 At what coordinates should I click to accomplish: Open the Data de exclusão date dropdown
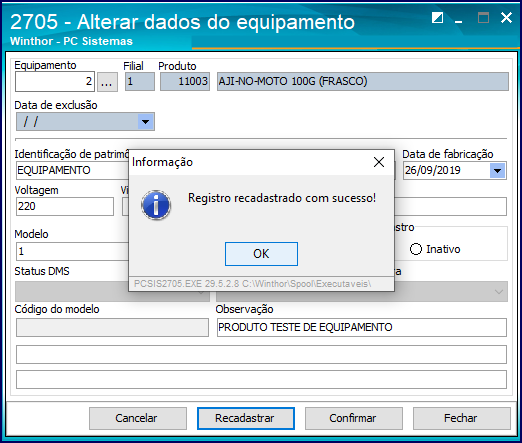[x=145, y=122]
